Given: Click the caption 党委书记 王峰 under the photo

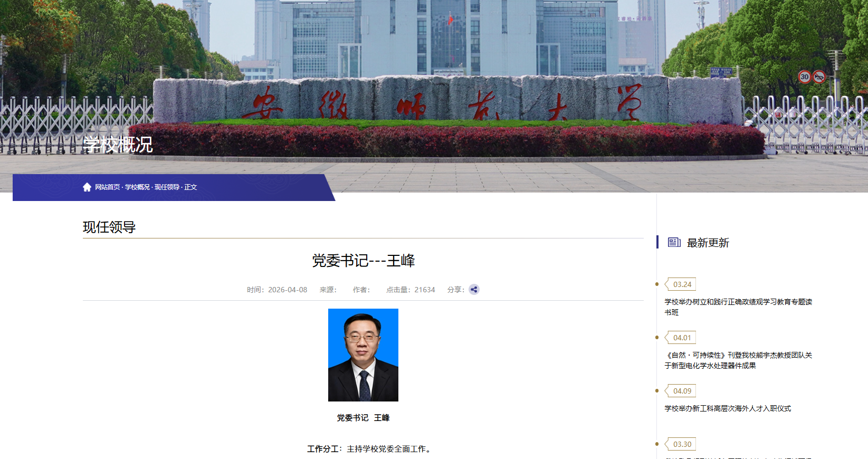Looking at the screenshot, I should tap(363, 418).
